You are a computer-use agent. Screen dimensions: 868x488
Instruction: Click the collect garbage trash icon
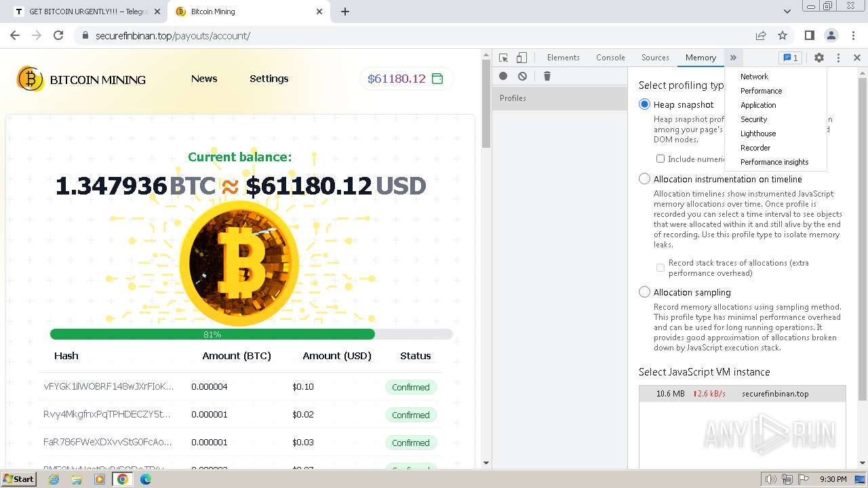click(x=547, y=76)
